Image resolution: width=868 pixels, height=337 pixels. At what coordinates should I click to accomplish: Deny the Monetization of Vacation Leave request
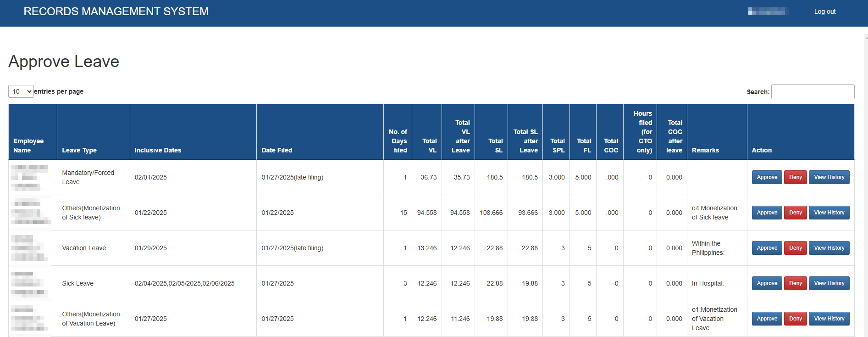(795, 319)
